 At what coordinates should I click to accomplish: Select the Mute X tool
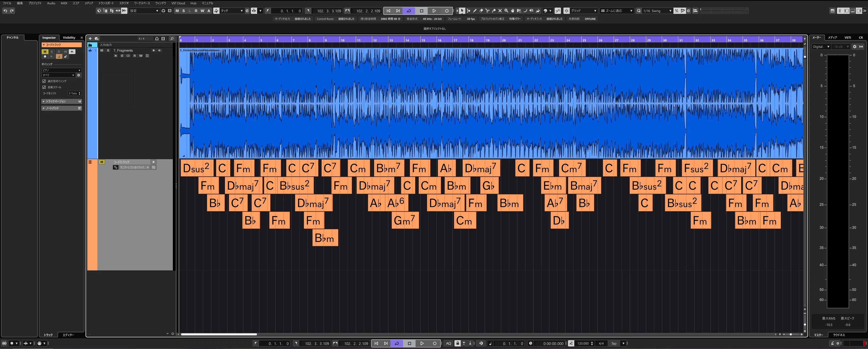pos(500,11)
